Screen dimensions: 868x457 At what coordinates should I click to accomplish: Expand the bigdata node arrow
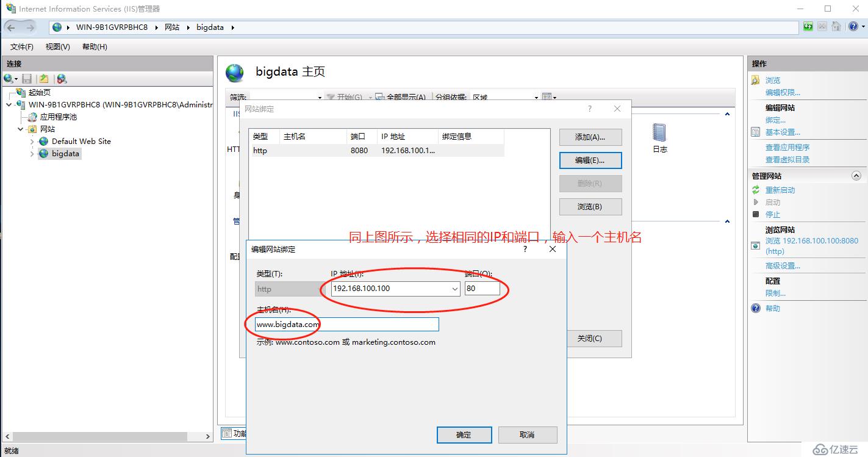point(32,154)
